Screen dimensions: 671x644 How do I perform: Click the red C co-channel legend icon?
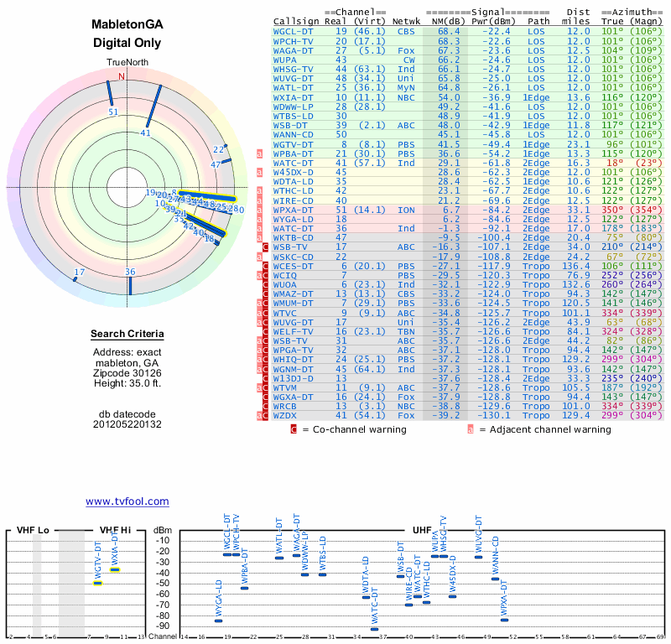[x=294, y=429]
